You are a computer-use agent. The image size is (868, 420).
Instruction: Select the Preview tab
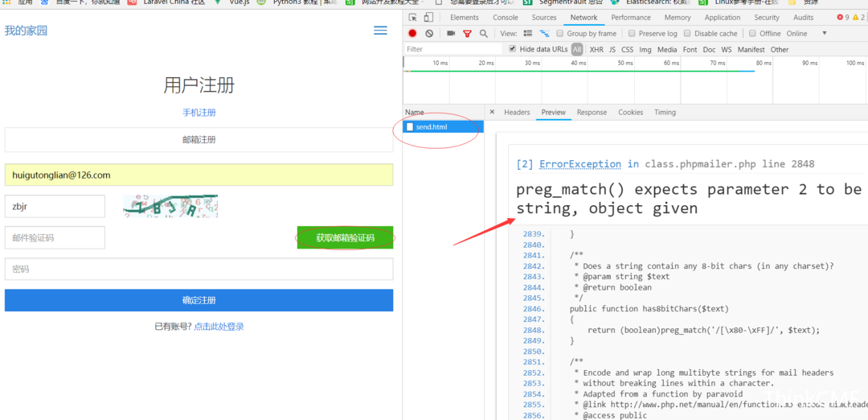point(554,112)
